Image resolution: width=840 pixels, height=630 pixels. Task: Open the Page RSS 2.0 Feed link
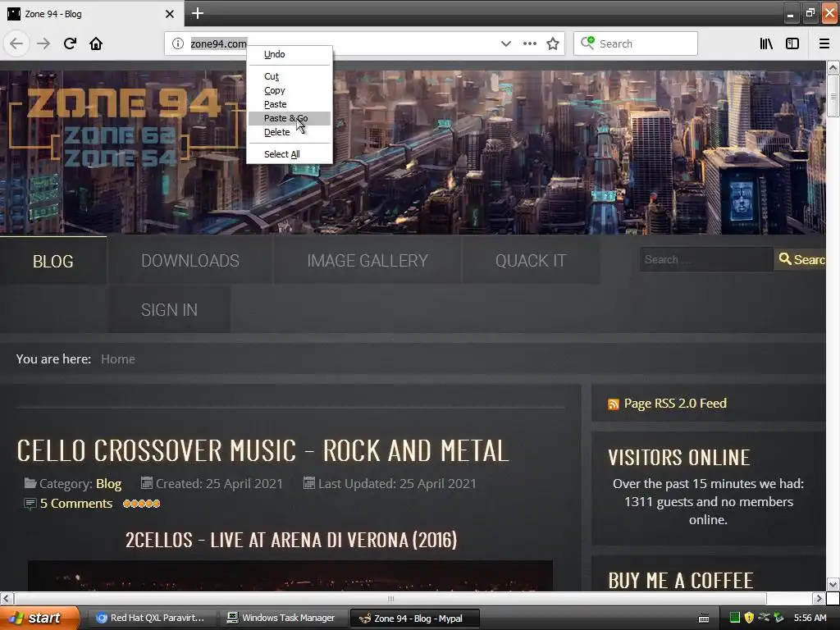(675, 404)
